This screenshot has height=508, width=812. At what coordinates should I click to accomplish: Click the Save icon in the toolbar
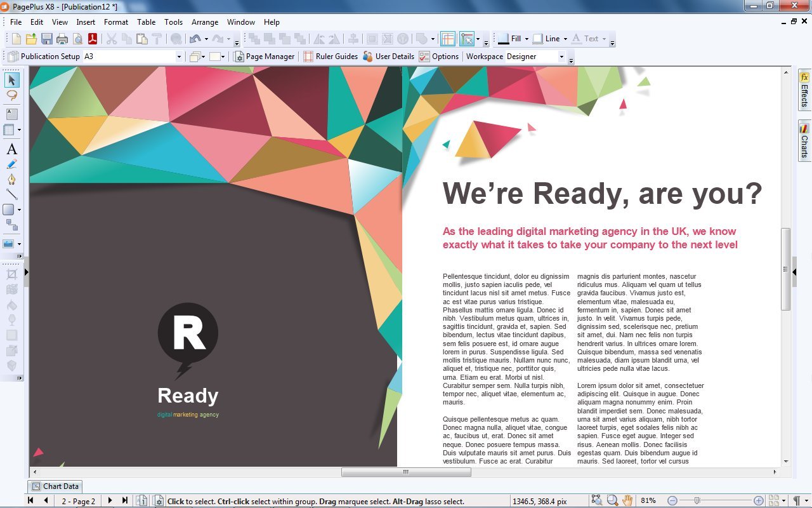click(47, 39)
